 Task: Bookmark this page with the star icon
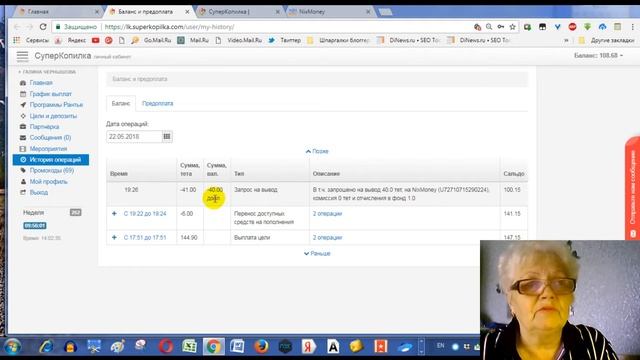point(513,27)
